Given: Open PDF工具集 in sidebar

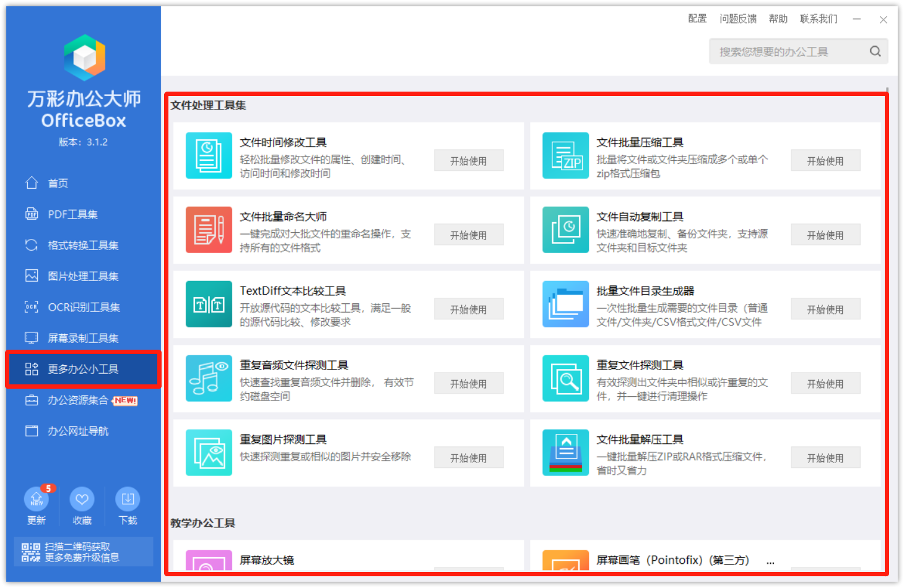Looking at the screenshot, I should click(x=84, y=214).
